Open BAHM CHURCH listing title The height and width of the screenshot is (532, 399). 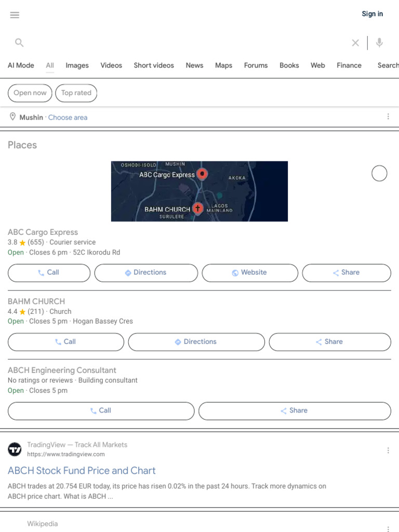(x=36, y=301)
